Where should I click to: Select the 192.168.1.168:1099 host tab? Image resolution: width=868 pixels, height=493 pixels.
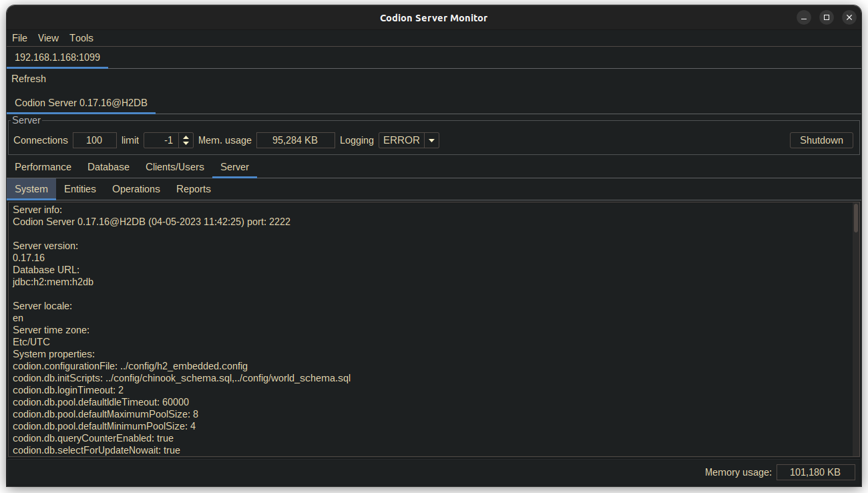pyautogui.click(x=57, y=57)
